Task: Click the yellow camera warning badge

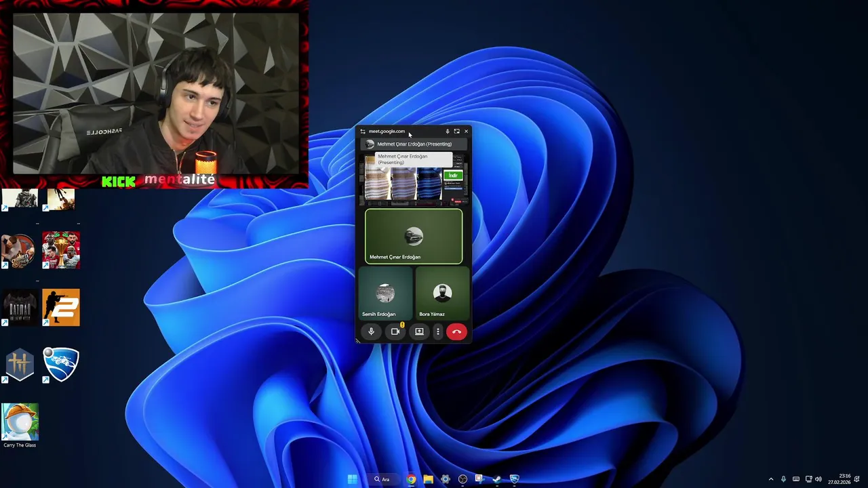Action: click(x=402, y=325)
